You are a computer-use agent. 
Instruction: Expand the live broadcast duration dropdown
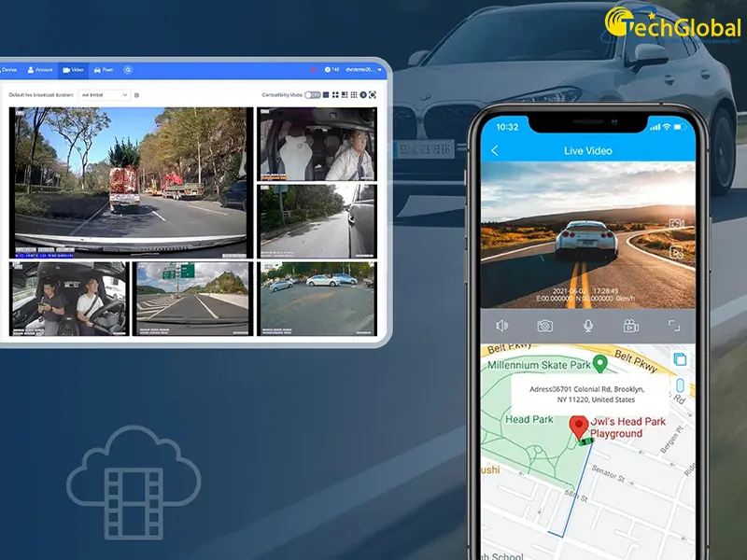coord(105,95)
